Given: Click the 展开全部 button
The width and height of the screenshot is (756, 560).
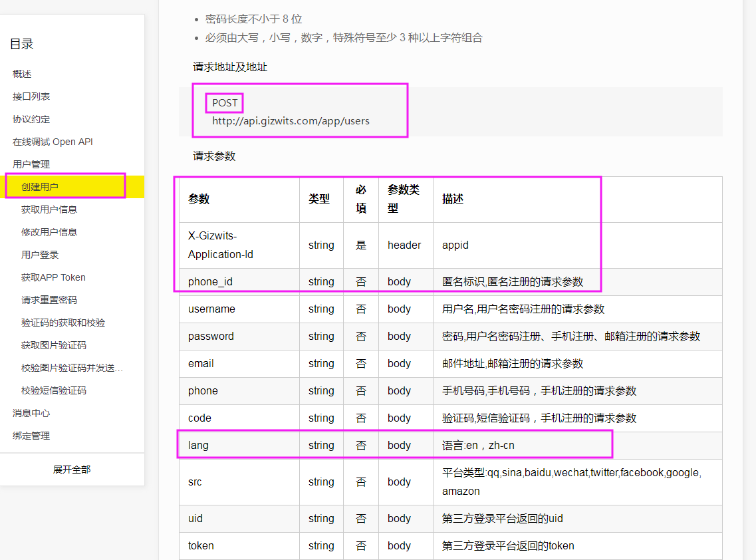Looking at the screenshot, I should click(x=72, y=470).
